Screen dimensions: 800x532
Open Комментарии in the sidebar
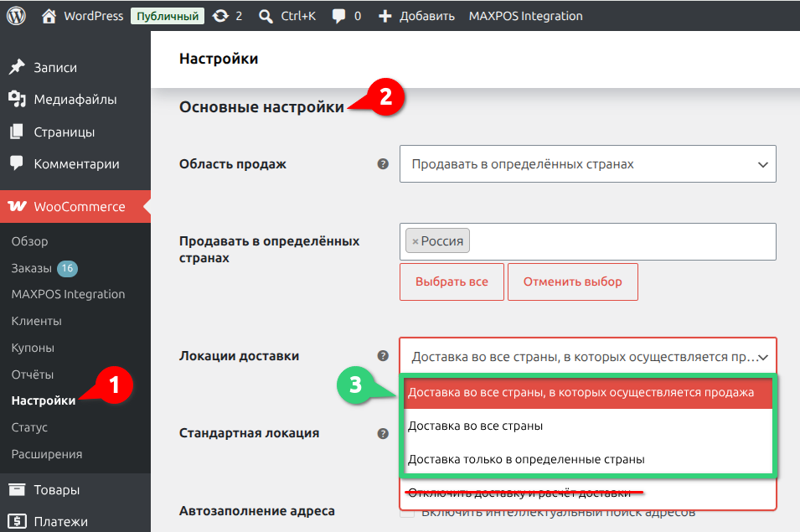75,163
